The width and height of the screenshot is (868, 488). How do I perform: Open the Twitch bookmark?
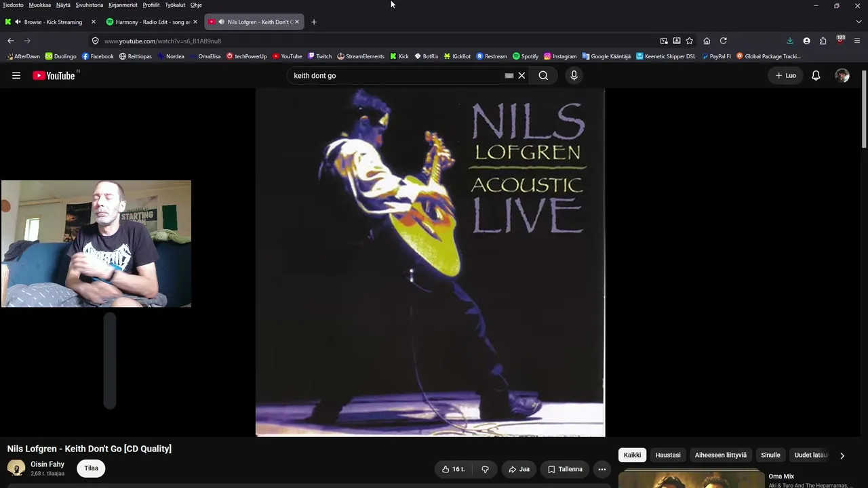pyautogui.click(x=319, y=56)
